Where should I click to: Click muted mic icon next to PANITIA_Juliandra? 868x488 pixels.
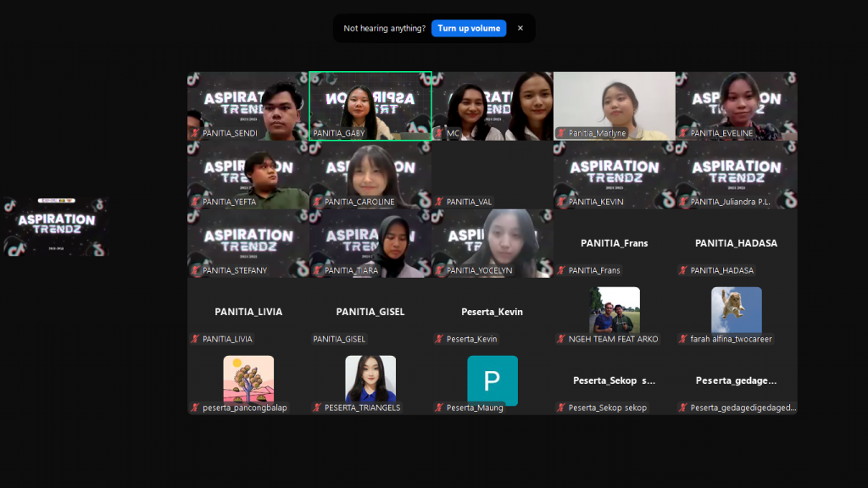click(x=683, y=202)
